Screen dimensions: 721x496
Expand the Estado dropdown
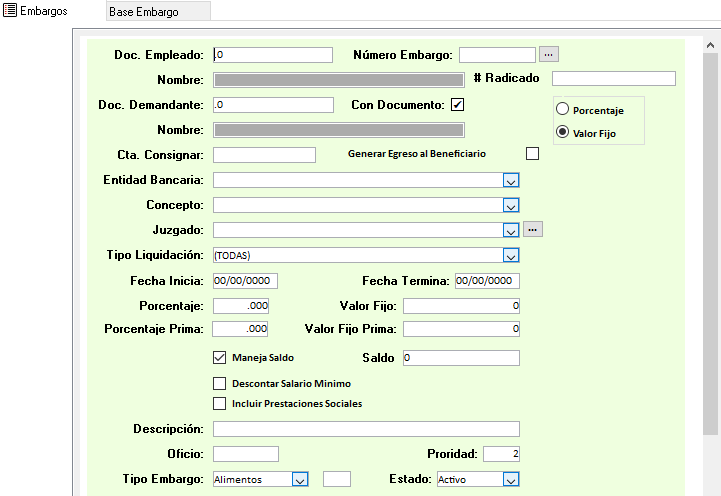pyautogui.click(x=510, y=479)
